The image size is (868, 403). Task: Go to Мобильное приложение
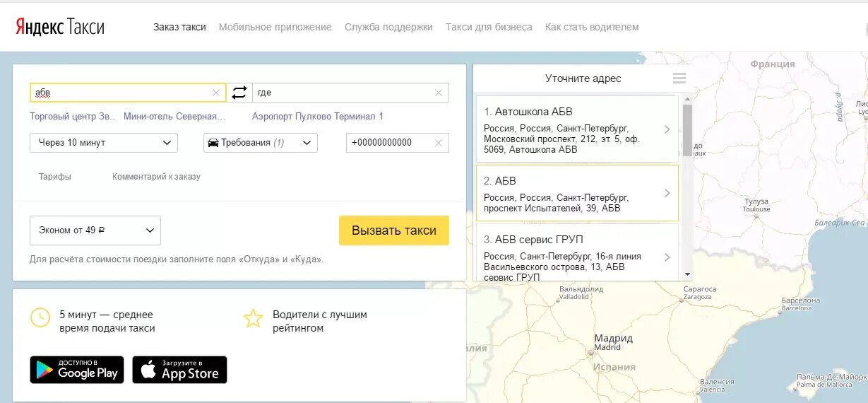point(275,27)
